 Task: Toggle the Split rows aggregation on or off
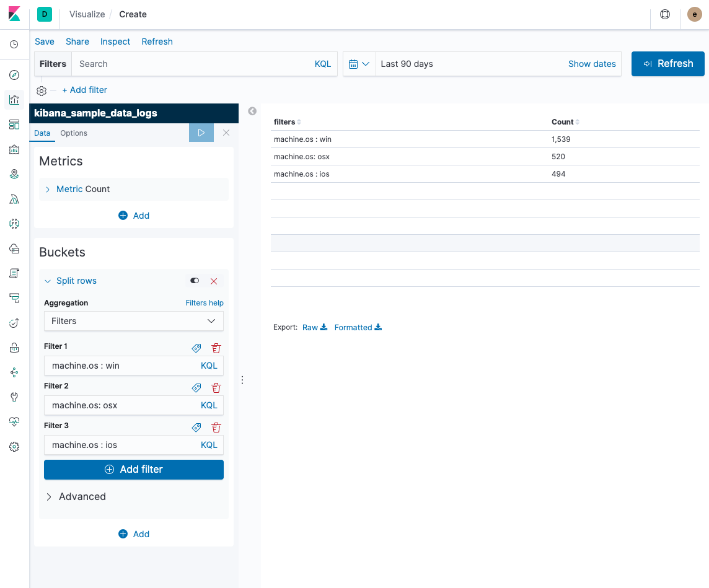pos(195,281)
